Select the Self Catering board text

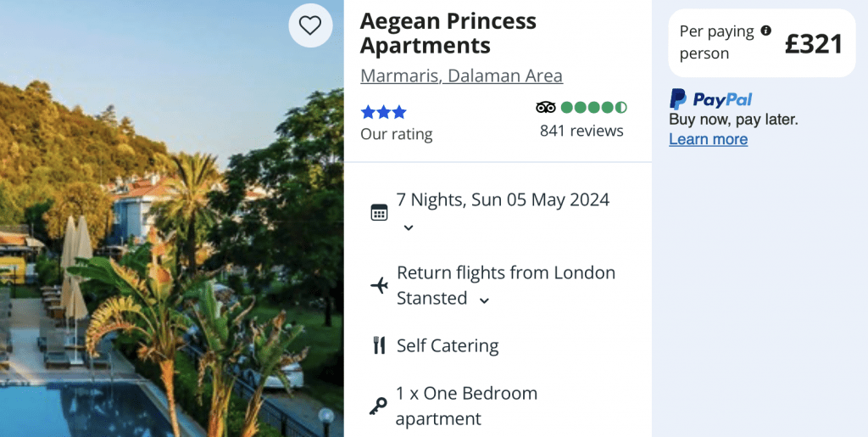click(448, 345)
